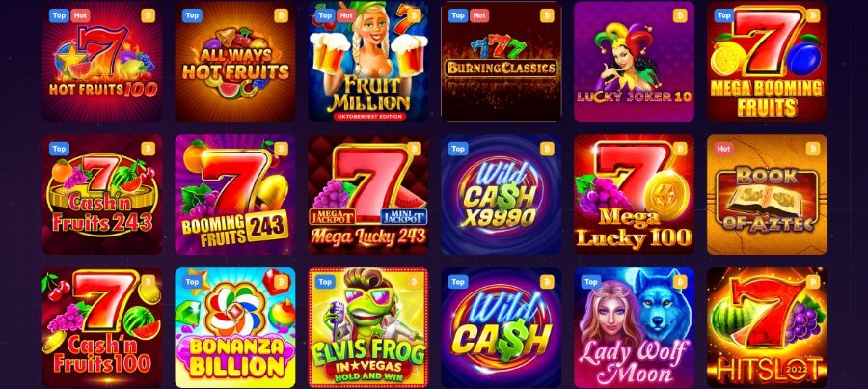Select Lady Wolf Moon game tile

click(x=634, y=327)
